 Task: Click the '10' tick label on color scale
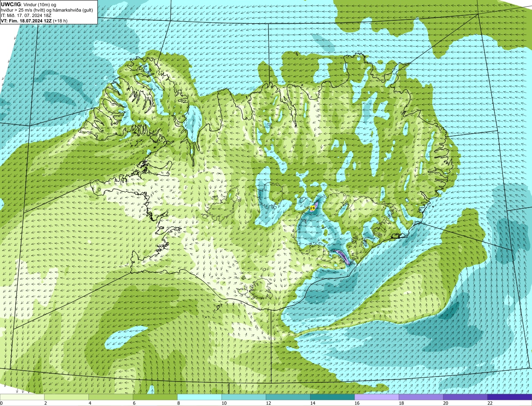(x=224, y=403)
